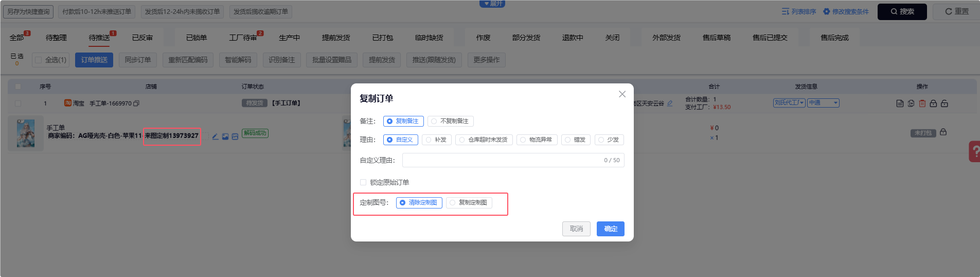Viewport: 980px width, 277px height.
Task: Click the red delete trash icon
Action: [922, 103]
